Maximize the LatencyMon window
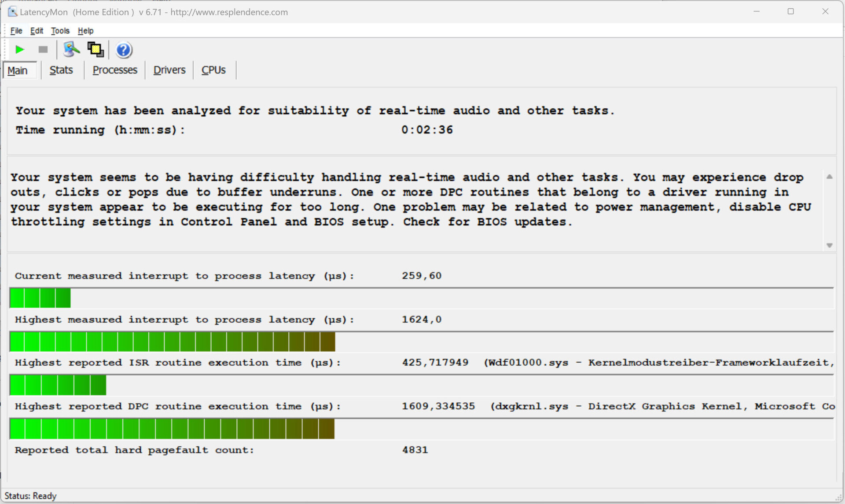Image resolution: width=845 pixels, height=504 pixels. tap(791, 11)
